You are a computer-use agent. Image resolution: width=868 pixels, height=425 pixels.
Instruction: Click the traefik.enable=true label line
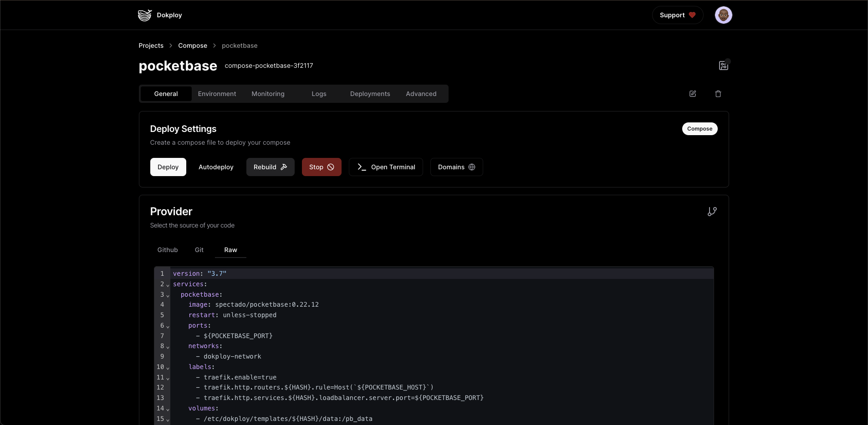coord(442,377)
